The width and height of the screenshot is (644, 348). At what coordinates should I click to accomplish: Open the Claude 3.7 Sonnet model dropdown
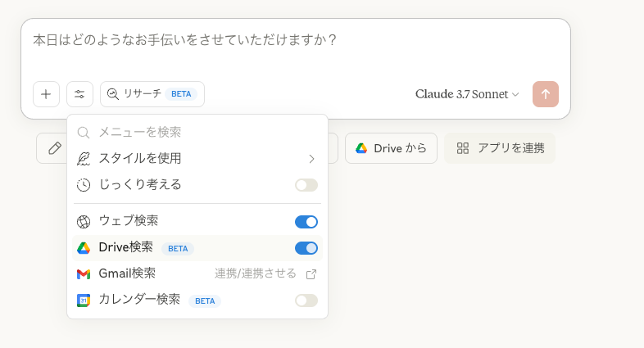[467, 94]
